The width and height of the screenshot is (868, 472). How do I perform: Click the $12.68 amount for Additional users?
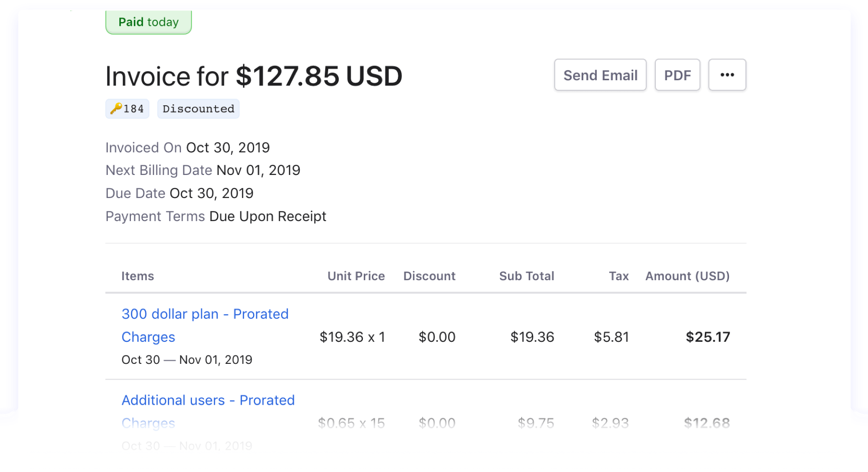pyautogui.click(x=706, y=423)
